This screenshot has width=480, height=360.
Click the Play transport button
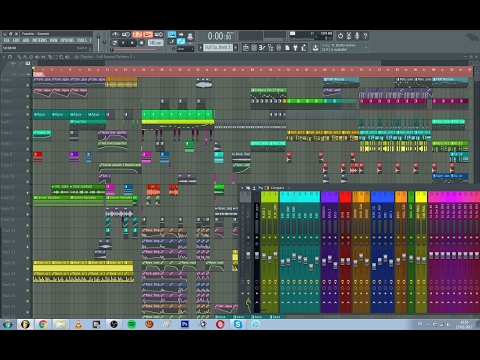click(123, 43)
